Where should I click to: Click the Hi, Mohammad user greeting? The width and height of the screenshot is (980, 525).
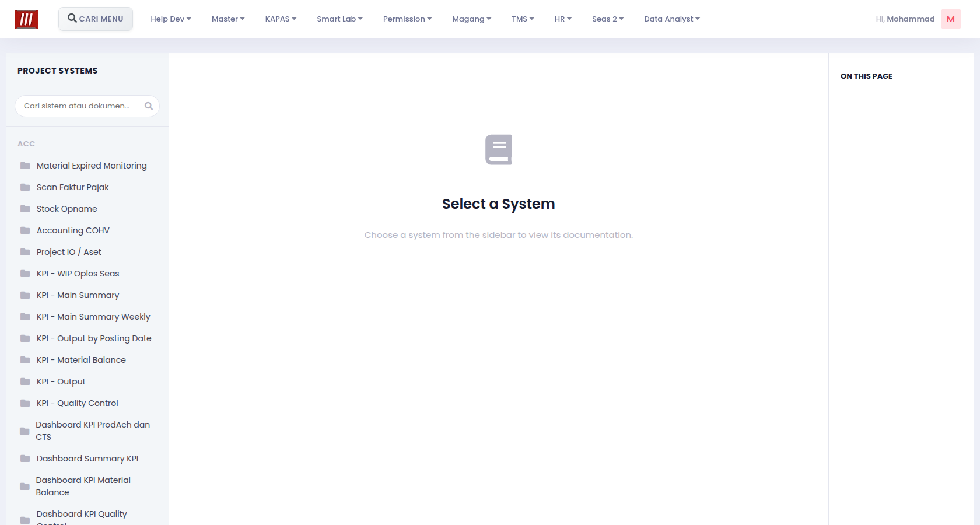coord(905,19)
